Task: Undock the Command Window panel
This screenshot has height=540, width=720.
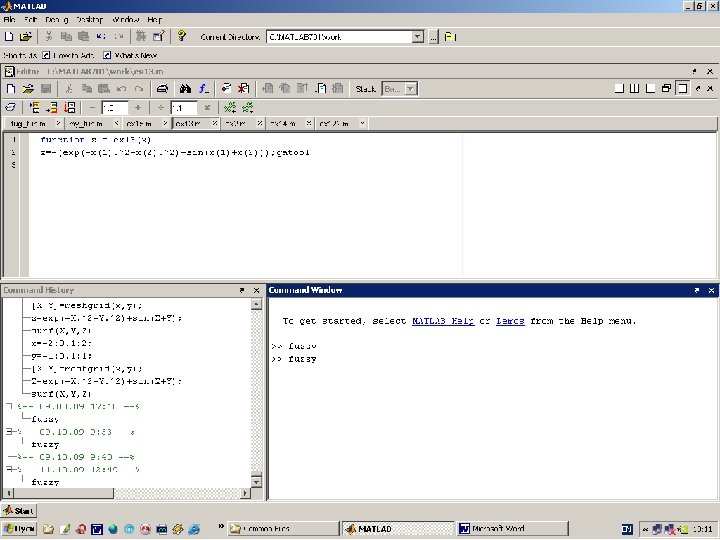Action: [697, 290]
